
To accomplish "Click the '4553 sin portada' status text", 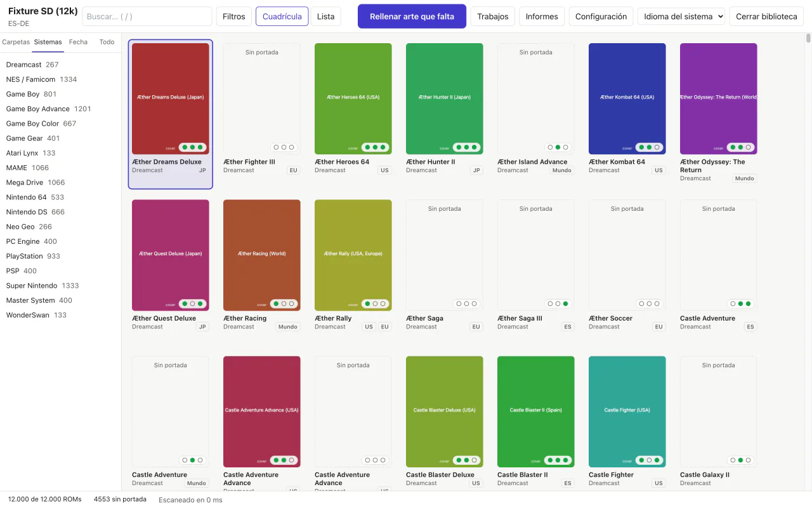I will pyautogui.click(x=120, y=499).
